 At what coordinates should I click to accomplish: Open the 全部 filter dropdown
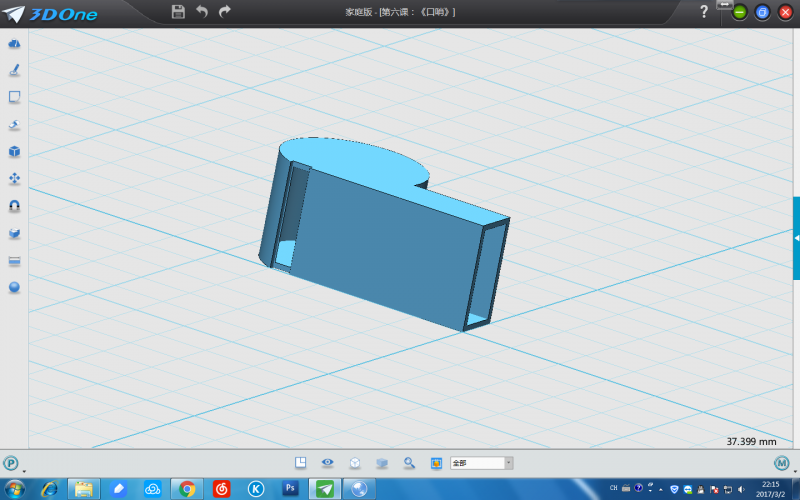(482, 463)
